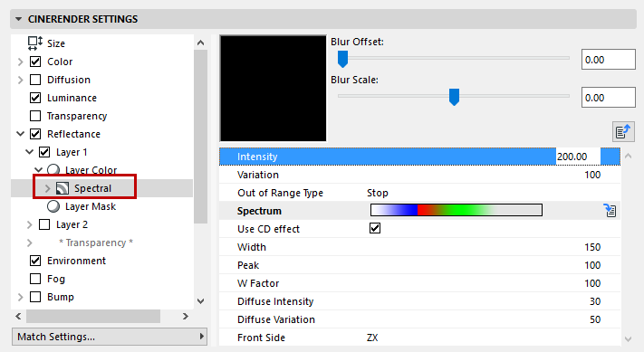Enable the Transparency channel checkbox
Viewport: 644px width, 352px height.
35,116
